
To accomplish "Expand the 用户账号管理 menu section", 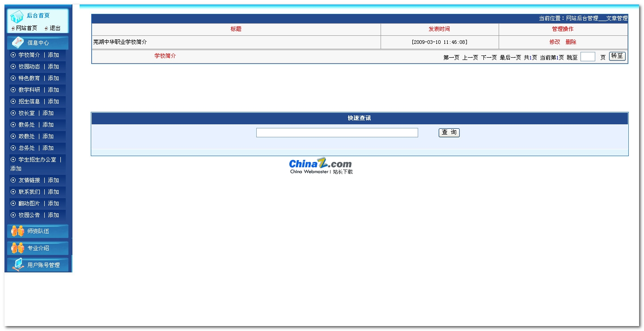I will coord(38,265).
